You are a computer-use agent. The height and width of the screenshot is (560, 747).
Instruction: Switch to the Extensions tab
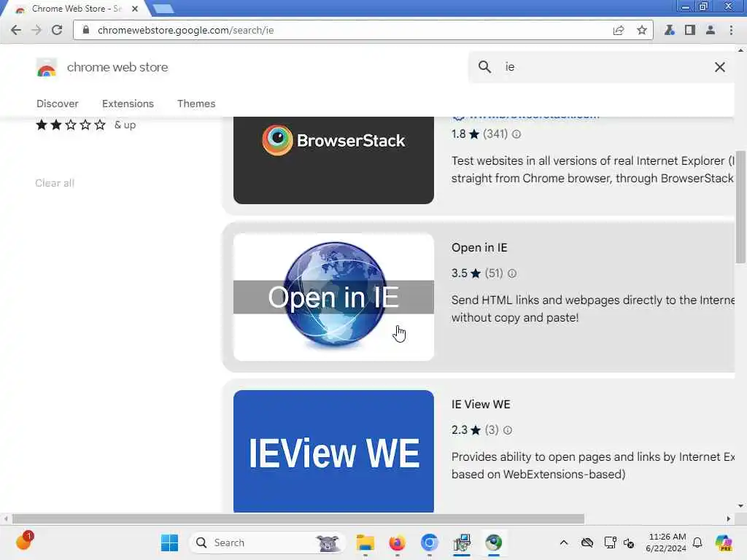coord(128,104)
